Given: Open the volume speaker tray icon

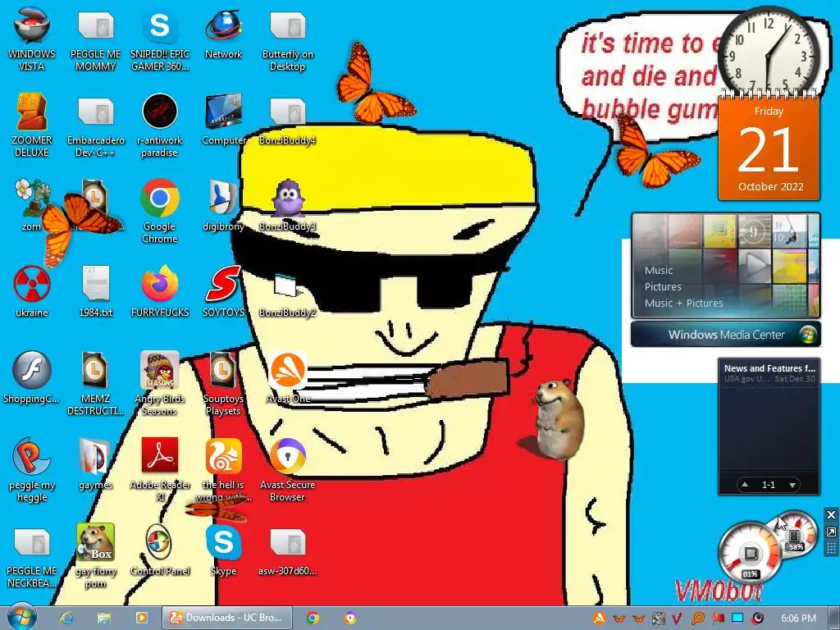Looking at the screenshot, I should [757, 619].
